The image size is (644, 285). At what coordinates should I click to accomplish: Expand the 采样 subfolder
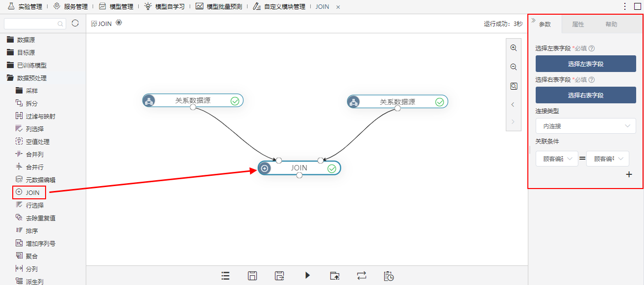(x=19, y=91)
